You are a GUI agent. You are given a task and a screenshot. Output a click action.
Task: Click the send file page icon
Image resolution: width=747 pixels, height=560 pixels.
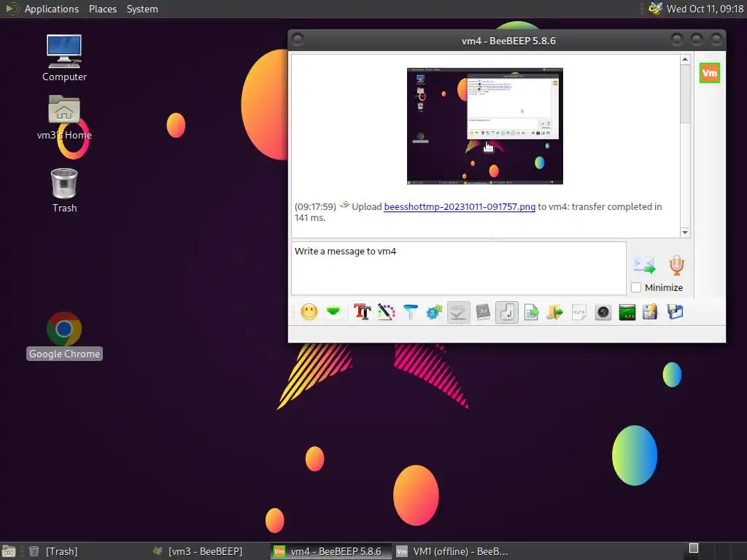coord(531,312)
